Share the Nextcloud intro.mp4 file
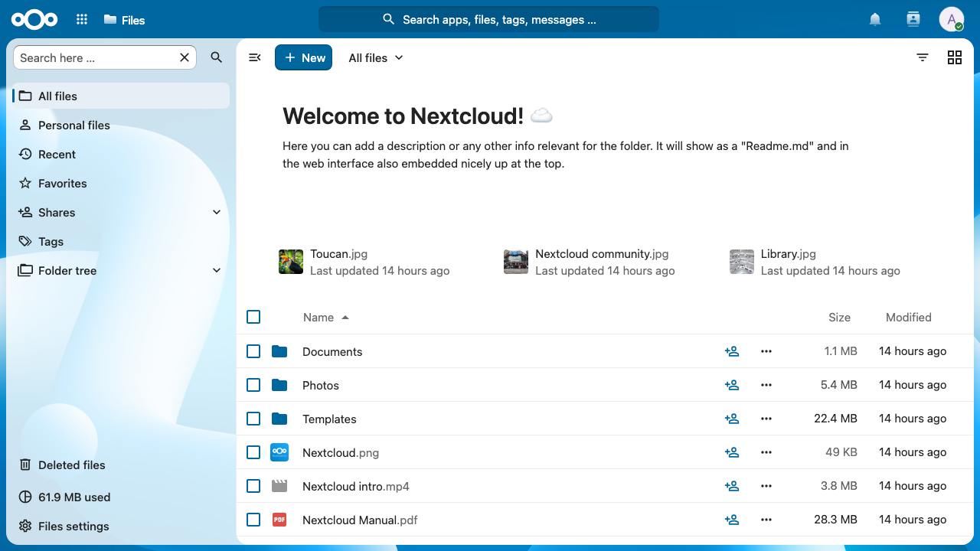 coord(732,486)
